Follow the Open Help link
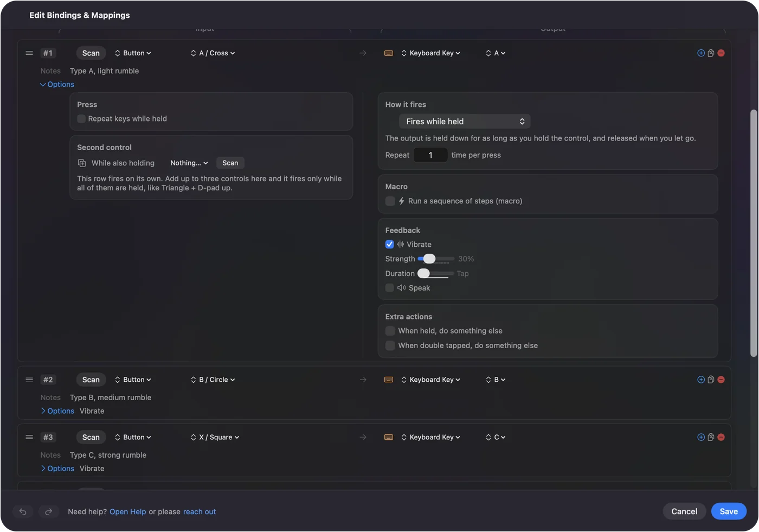759x532 pixels. (x=128, y=512)
